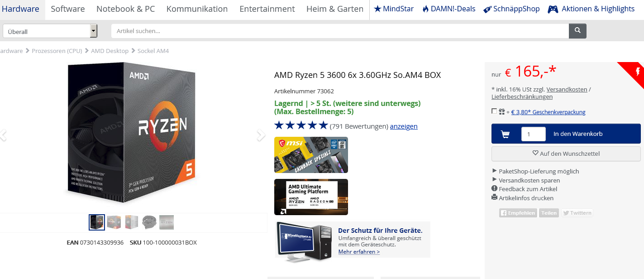Click Artikelnummer 73062 text
The height and width of the screenshot is (279, 644).
[304, 91]
